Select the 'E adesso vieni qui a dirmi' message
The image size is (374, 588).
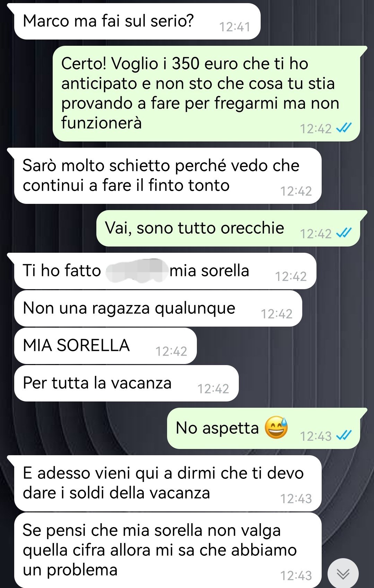167,483
